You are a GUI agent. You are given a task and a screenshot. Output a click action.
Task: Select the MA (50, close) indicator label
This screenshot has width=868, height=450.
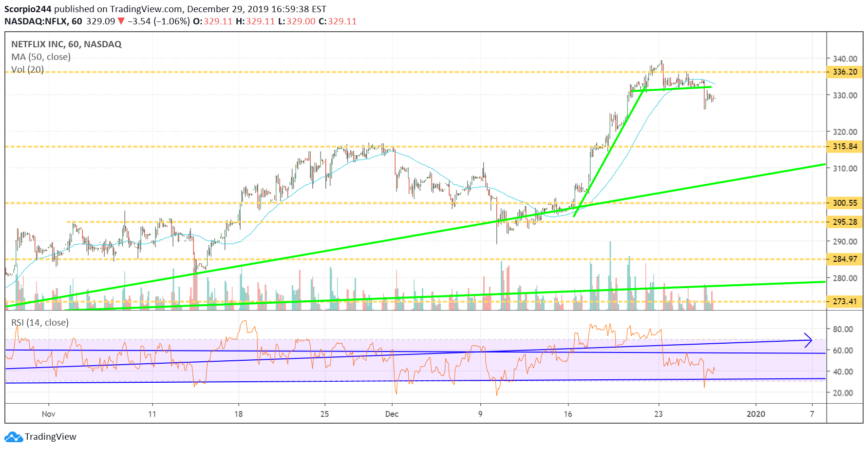(x=41, y=57)
